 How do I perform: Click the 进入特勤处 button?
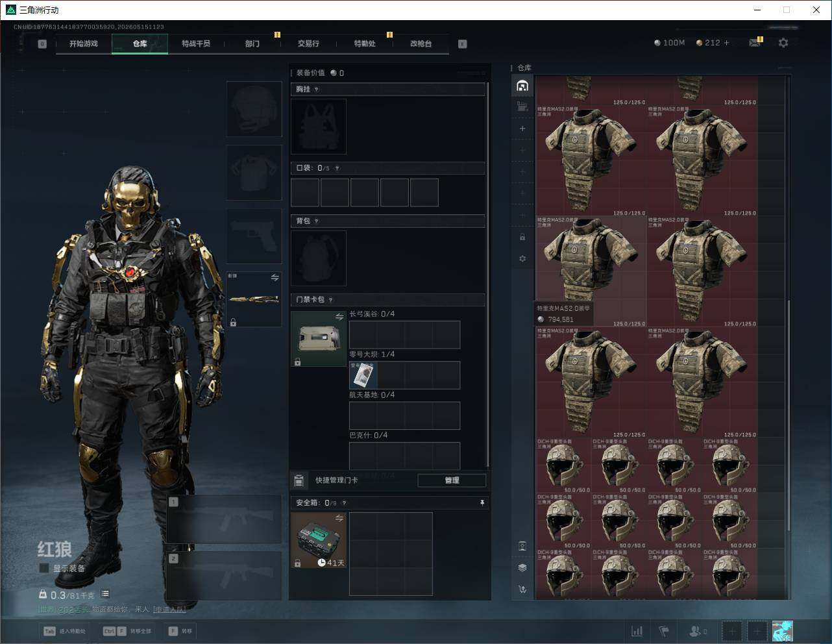click(65, 631)
